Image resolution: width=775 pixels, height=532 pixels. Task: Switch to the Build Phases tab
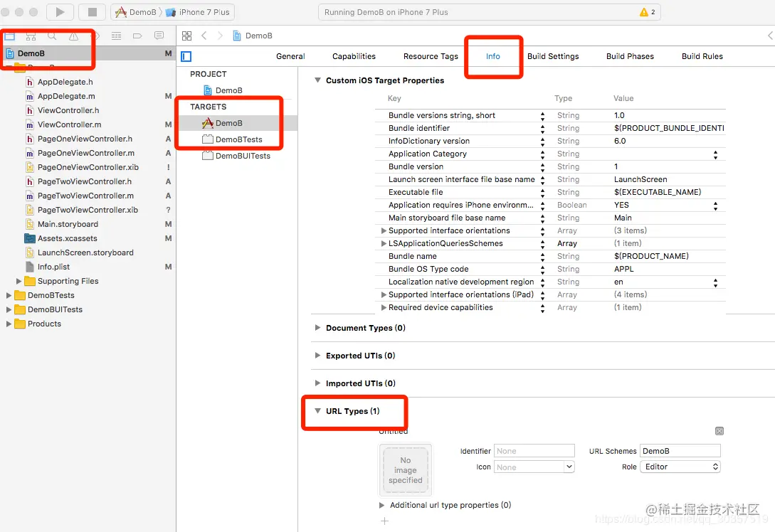pyautogui.click(x=630, y=56)
